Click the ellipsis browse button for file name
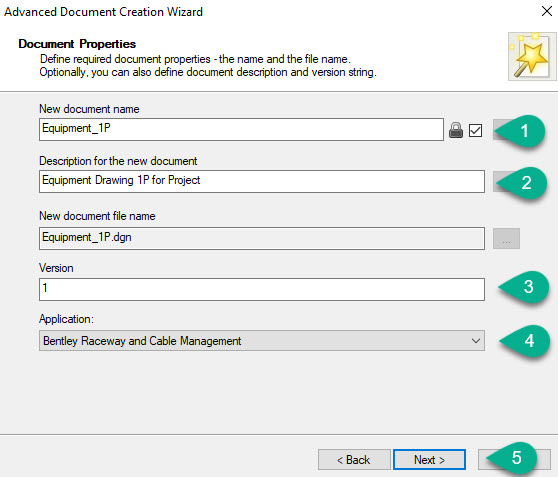This screenshot has width=558, height=477. coord(506,238)
